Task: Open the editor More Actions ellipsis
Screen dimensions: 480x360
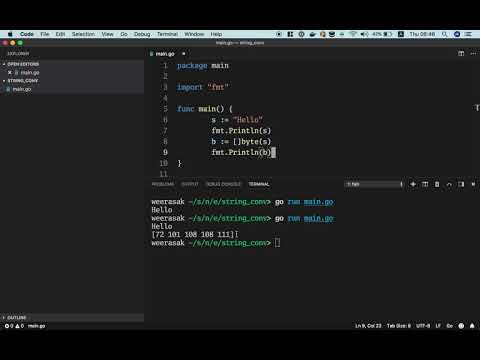Action: click(x=473, y=53)
